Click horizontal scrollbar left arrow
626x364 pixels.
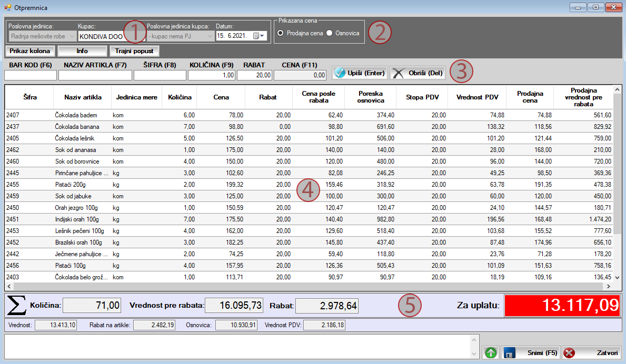click(9, 286)
